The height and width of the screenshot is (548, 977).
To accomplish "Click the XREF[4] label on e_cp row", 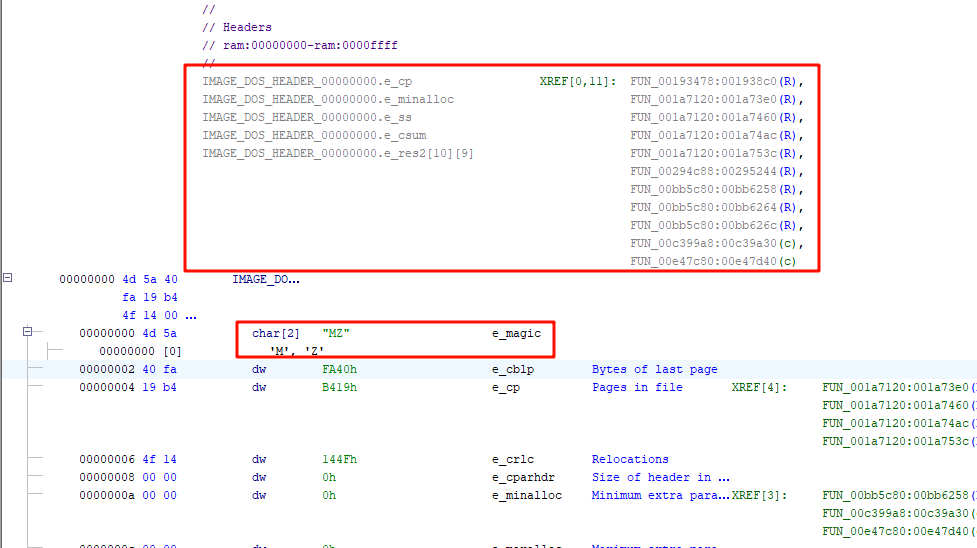I will point(759,387).
